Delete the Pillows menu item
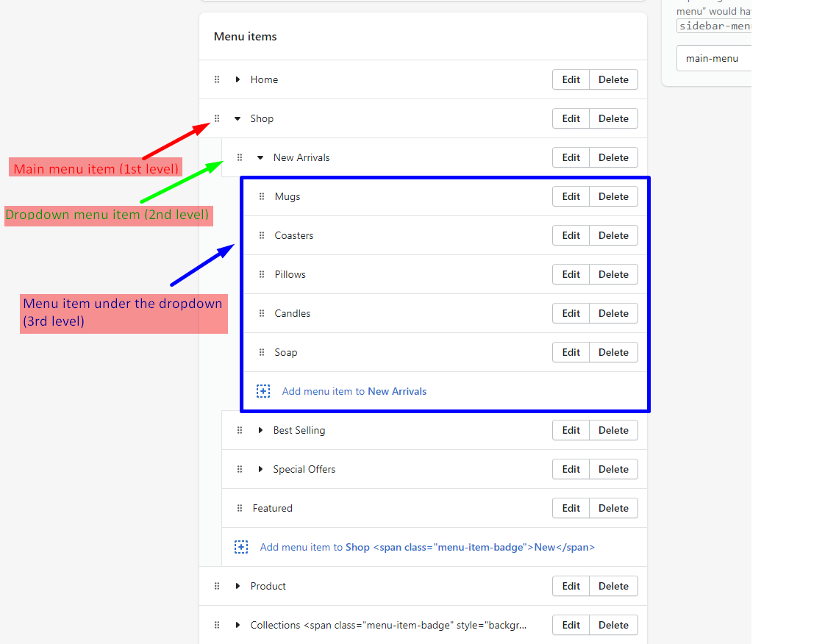The image size is (825, 644). pos(613,274)
